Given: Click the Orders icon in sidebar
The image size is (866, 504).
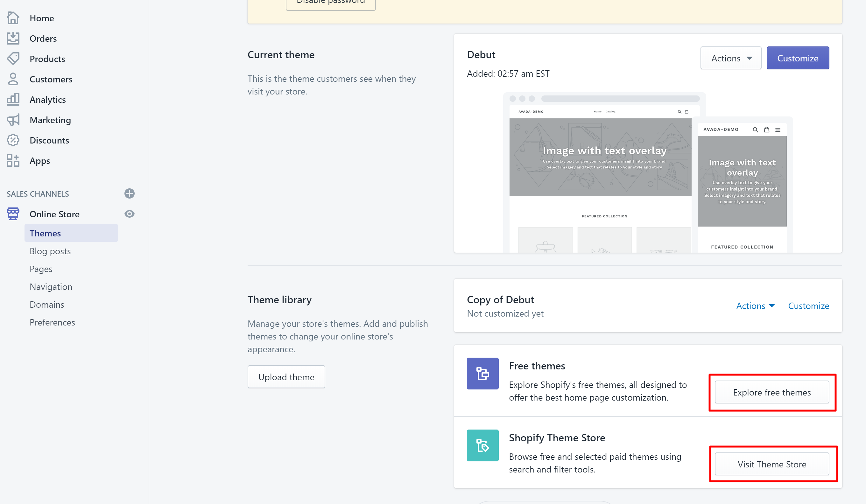Looking at the screenshot, I should click(x=13, y=38).
